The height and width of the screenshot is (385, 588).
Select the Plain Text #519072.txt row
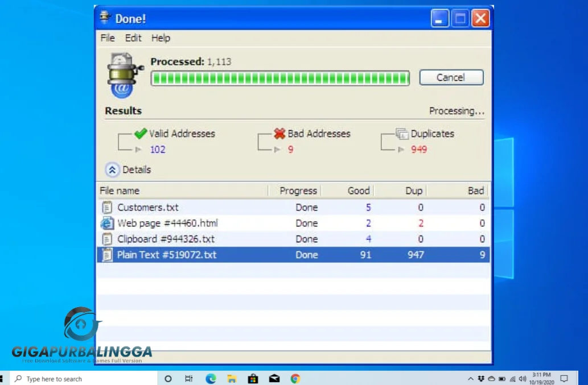point(293,255)
